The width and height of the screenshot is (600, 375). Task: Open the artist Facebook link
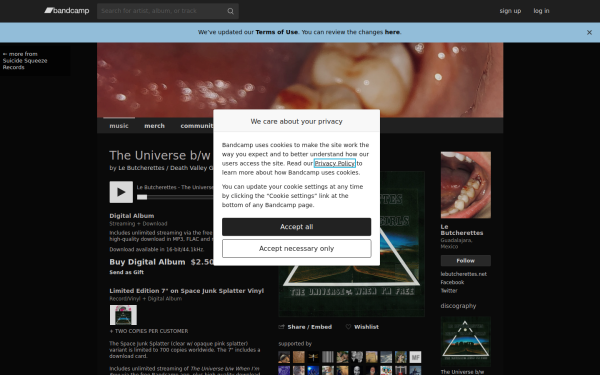tap(452, 282)
